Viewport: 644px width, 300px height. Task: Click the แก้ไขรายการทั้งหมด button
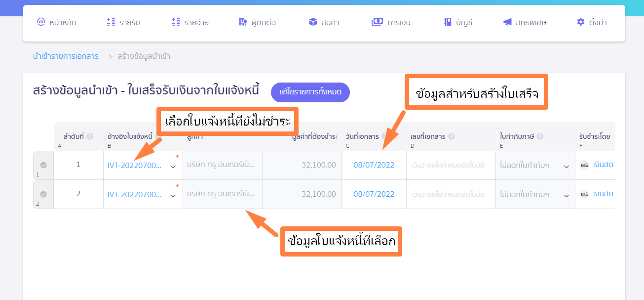click(310, 92)
